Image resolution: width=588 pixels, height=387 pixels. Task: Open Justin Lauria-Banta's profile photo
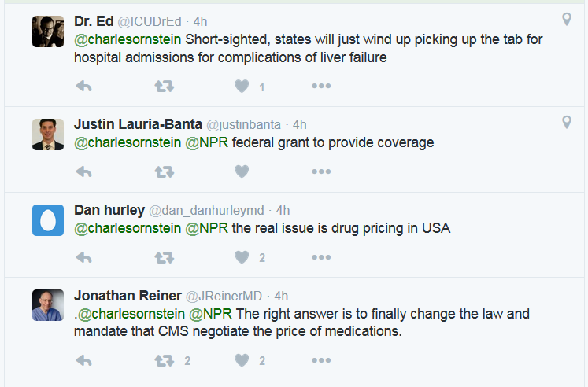47,134
